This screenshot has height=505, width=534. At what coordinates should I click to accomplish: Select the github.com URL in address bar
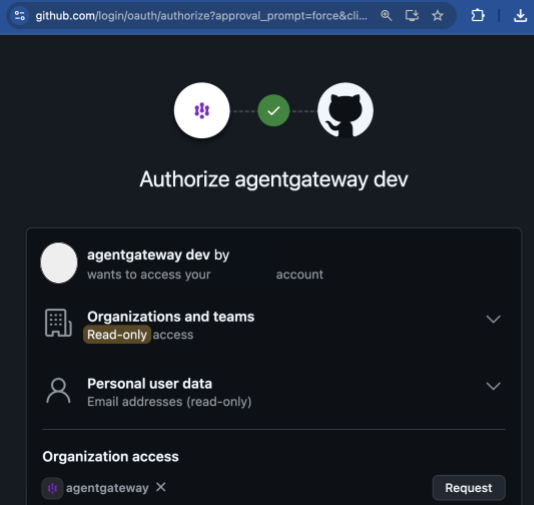click(x=201, y=16)
